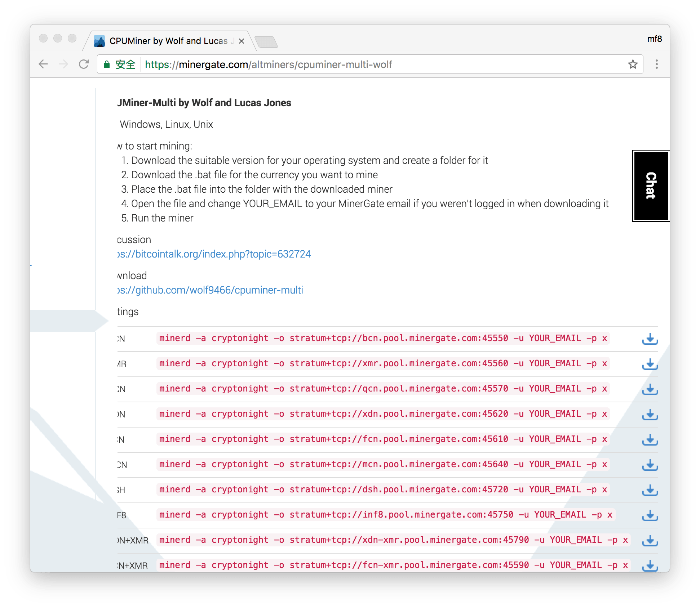
Task: Download the fcn-xmr.pool .bat file icon
Action: [x=650, y=565]
